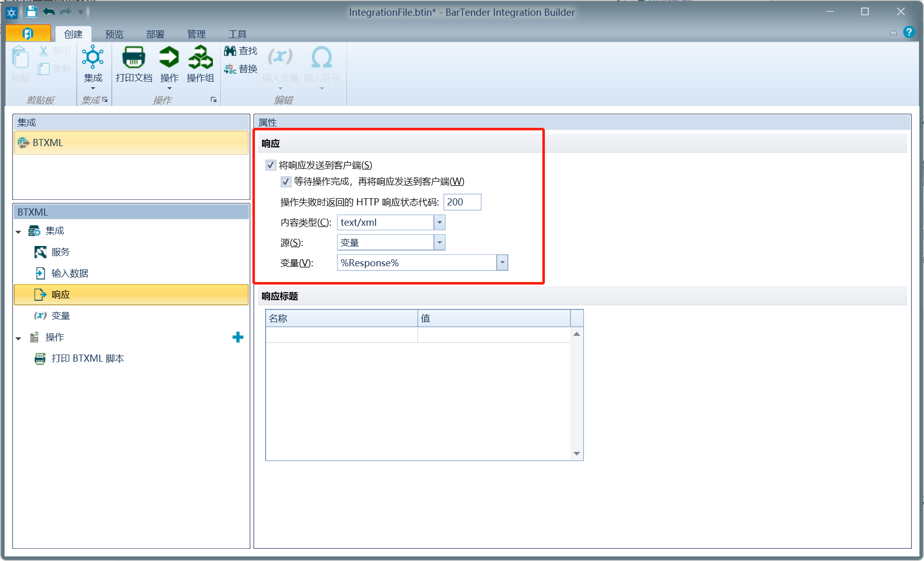The image size is (924, 561).
Task: Open the 集成 ribbon button dropdown arrow
Action: point(93,88)
